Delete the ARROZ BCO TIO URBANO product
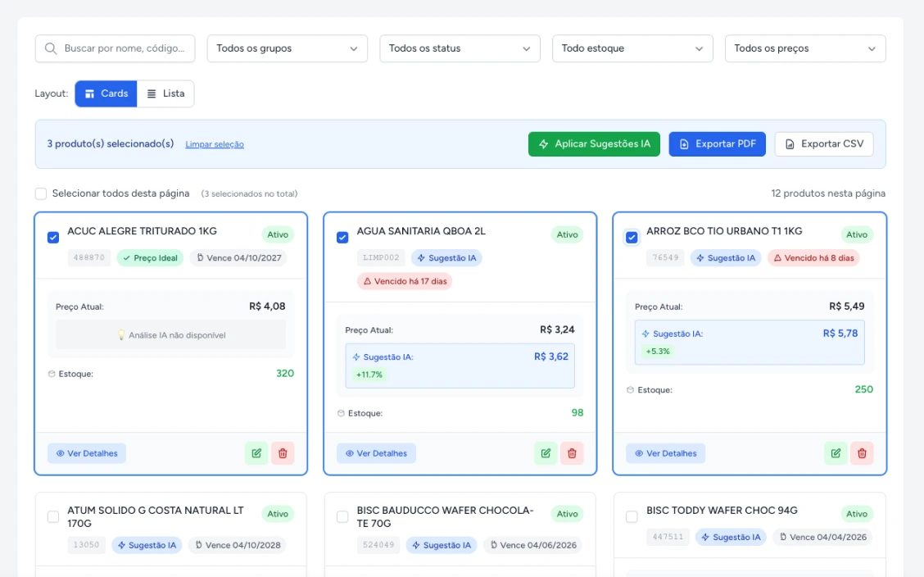This screenshot has width=924, height=577. [x=862, y=453]
